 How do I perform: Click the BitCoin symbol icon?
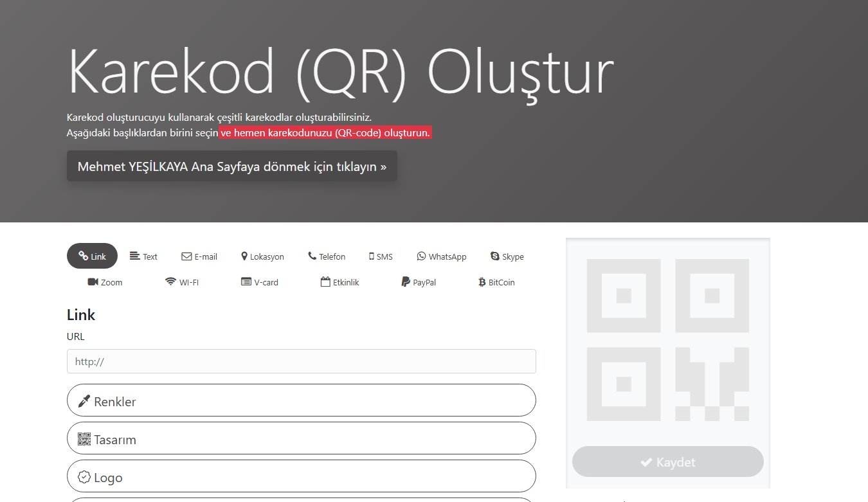click(482, 282)
